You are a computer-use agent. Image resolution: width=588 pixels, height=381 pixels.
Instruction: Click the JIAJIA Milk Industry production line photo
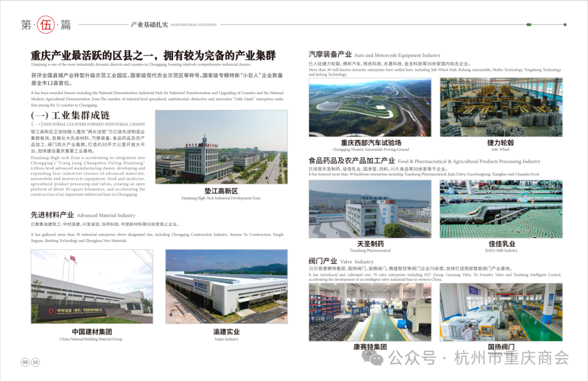501,209
